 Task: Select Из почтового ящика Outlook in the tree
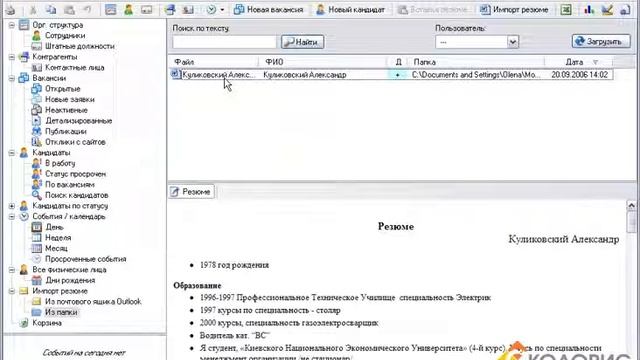[93, 302]
